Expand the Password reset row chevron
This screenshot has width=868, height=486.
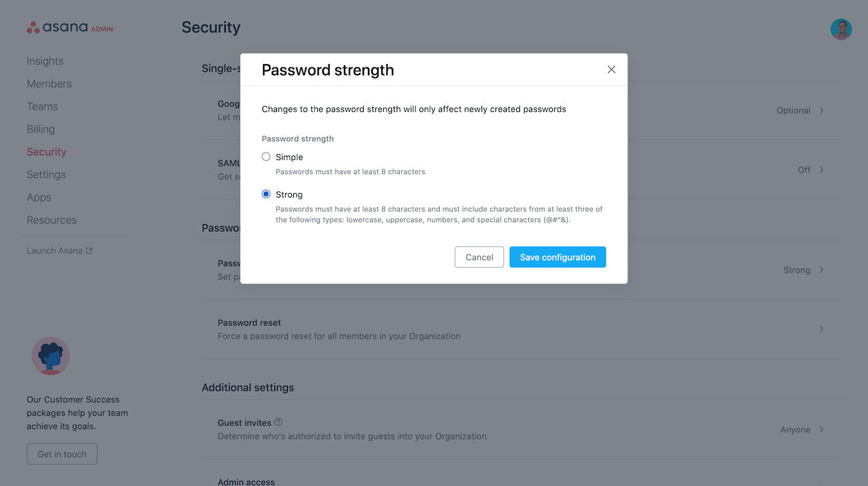pos(821,329)
